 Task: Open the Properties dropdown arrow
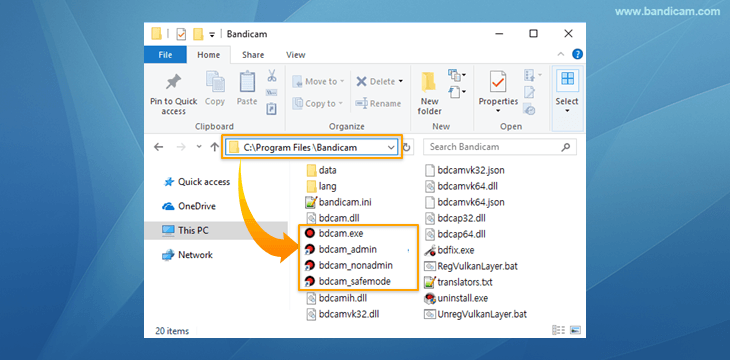click(498, 111)
